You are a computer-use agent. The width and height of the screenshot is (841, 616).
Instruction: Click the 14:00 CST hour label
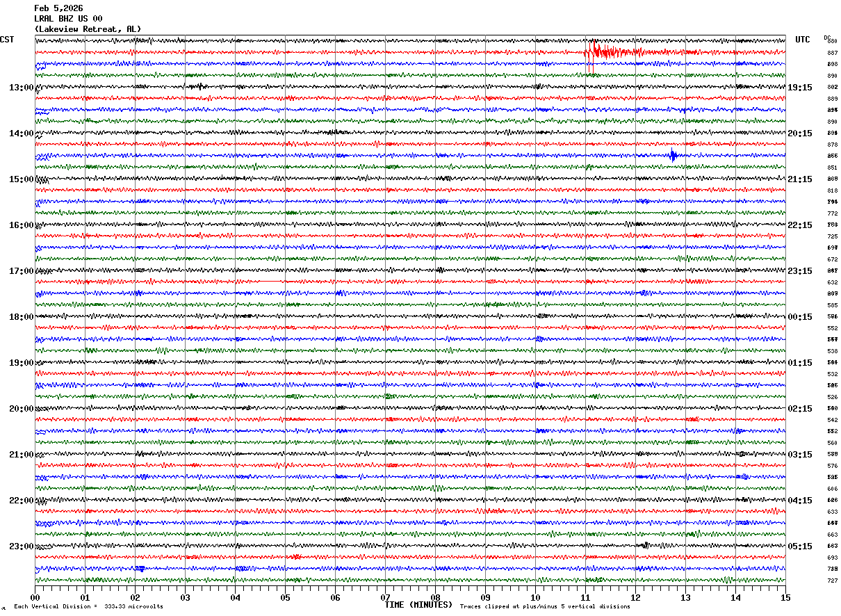tap(22, 133)
